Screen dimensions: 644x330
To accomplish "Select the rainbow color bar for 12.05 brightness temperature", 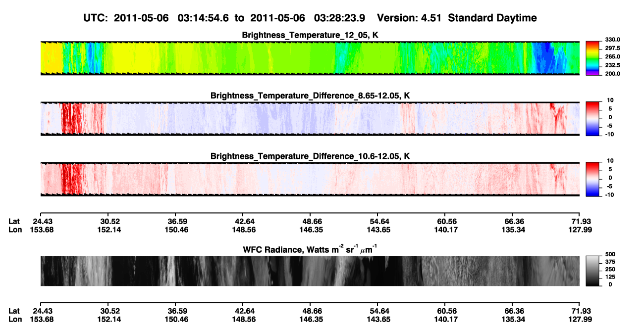I will pos(593,58).
